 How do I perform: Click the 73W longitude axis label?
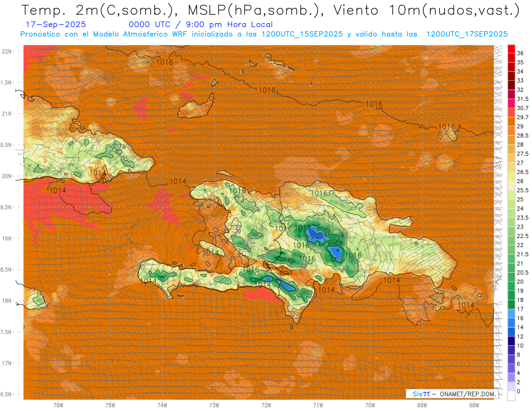click(x=214, y=405)
